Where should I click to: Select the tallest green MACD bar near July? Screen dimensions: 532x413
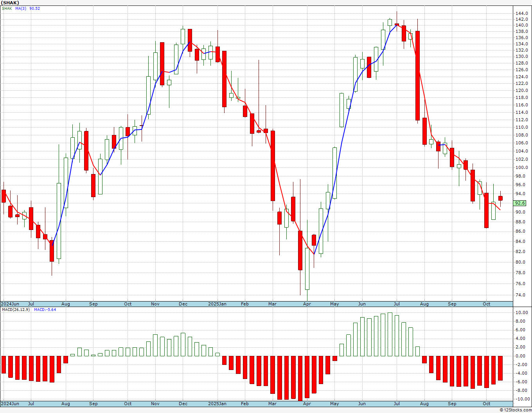tap(390, 334)
